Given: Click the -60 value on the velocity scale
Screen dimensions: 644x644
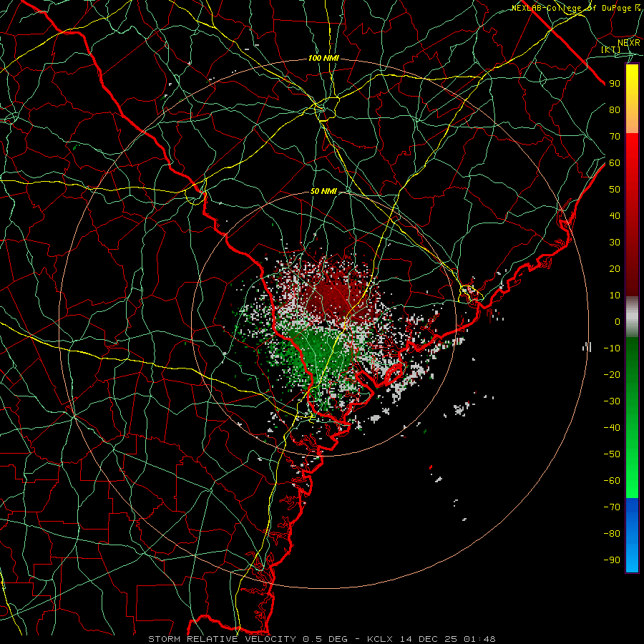Looking at the screenshot, I should (x=612, y=481).
